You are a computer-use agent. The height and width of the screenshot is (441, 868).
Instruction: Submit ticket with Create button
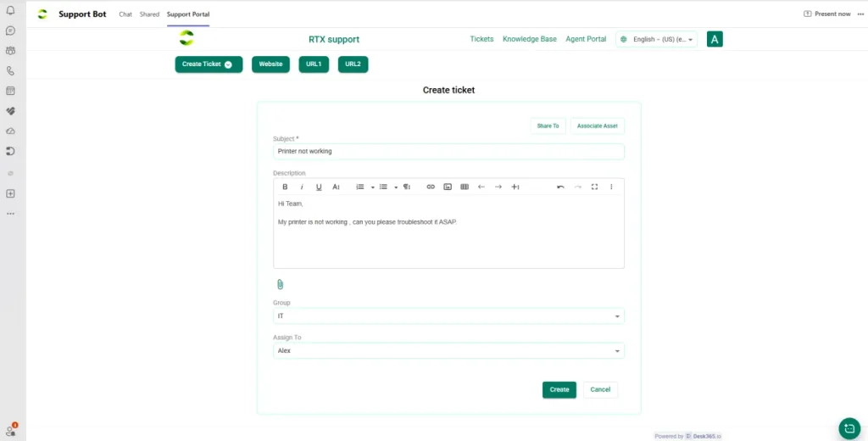[x=559, y=389]
